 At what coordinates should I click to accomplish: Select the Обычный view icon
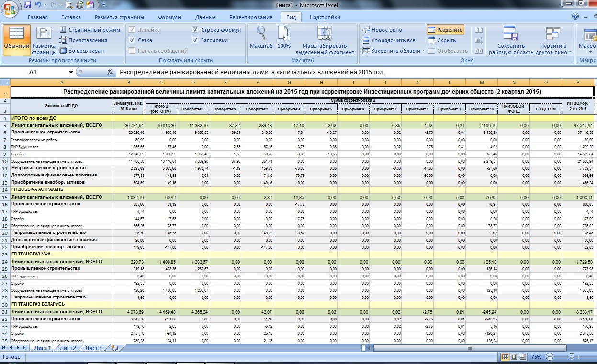point(17,40)
